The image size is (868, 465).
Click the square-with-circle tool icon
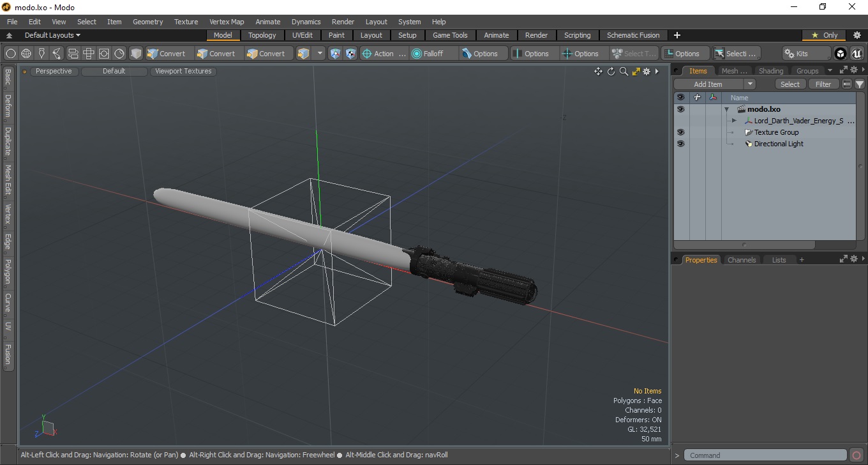tap(103, 54)
